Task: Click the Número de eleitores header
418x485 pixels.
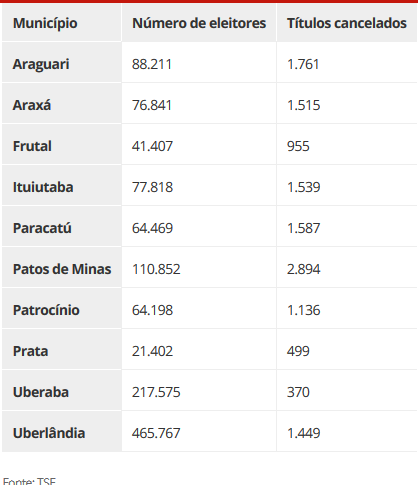Action: 199,23
